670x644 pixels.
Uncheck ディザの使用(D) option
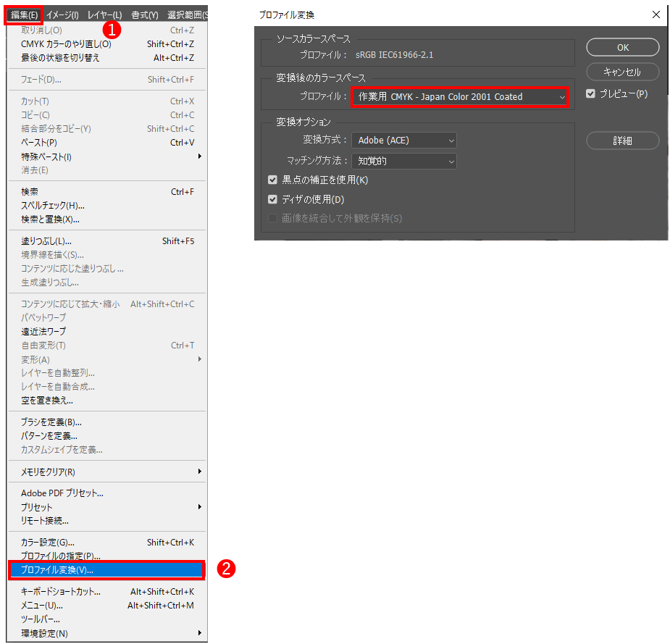click(x=273, y=200)
